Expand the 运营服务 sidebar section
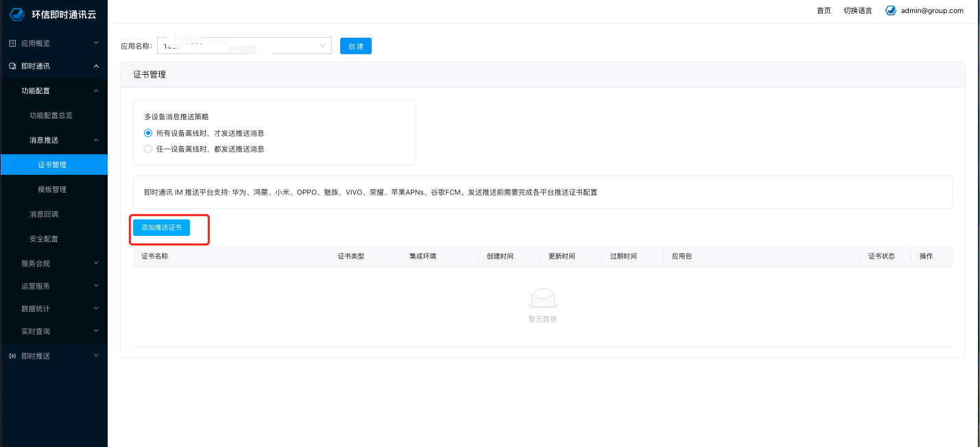Viewport: 980px width, 447px height. tap(53, 286)
